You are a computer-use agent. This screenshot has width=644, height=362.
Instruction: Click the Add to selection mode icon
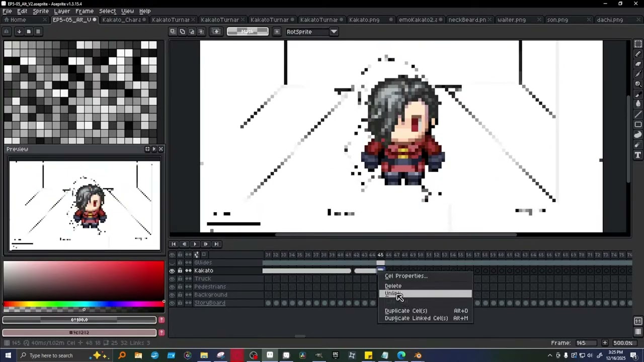click(x=182, y=32)
